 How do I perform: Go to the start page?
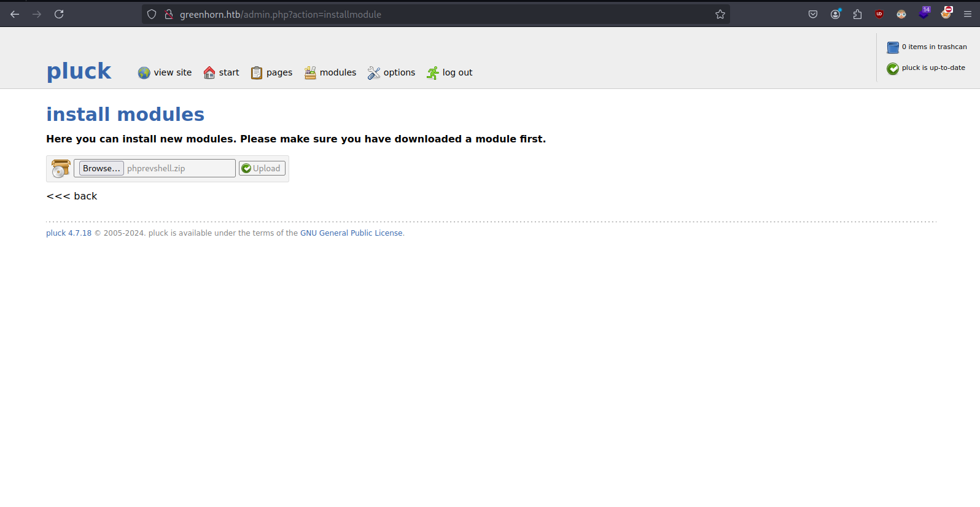pos(229,72)
